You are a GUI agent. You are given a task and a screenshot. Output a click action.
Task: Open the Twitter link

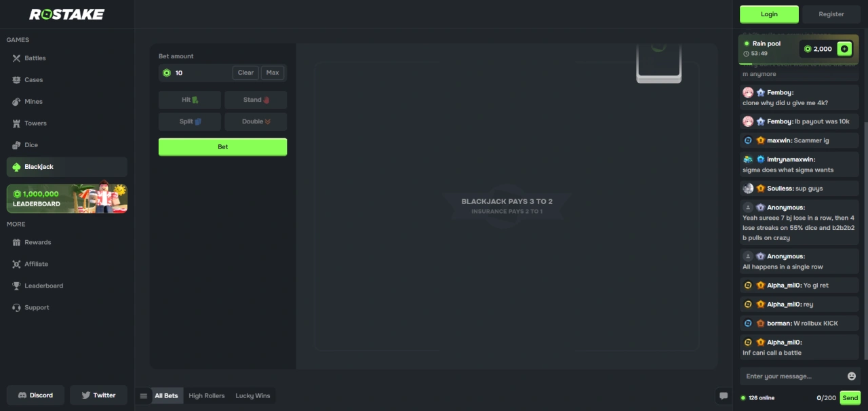pyautogui.click(x=98, y=395)
